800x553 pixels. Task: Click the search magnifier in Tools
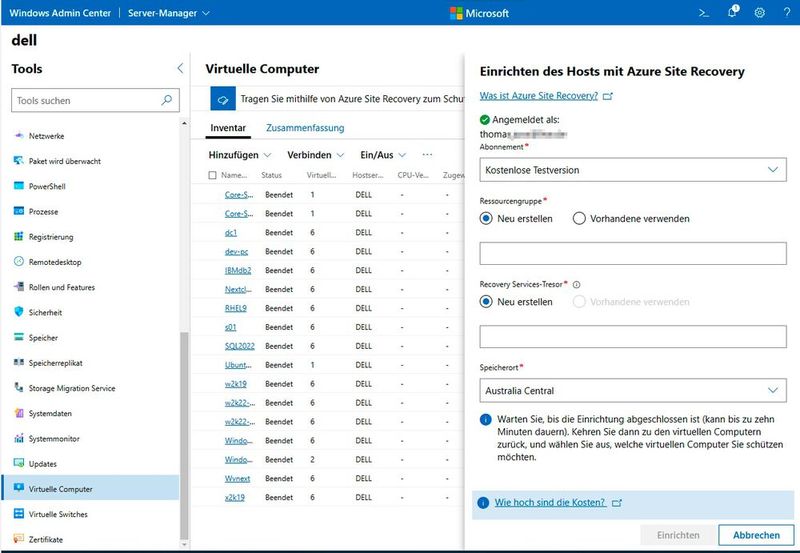167,100
